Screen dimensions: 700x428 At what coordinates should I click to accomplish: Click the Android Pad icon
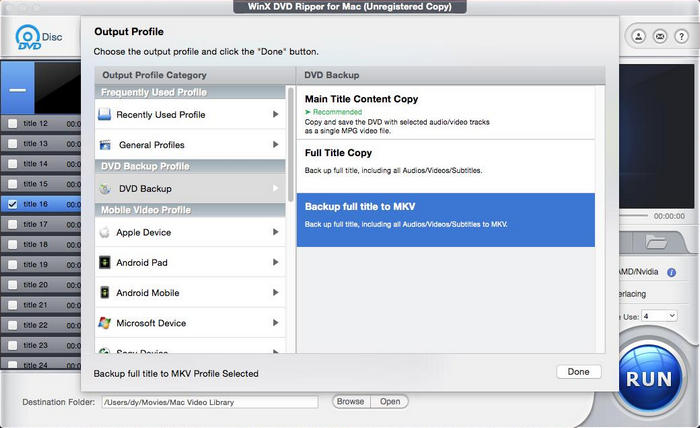coord(104,262)
